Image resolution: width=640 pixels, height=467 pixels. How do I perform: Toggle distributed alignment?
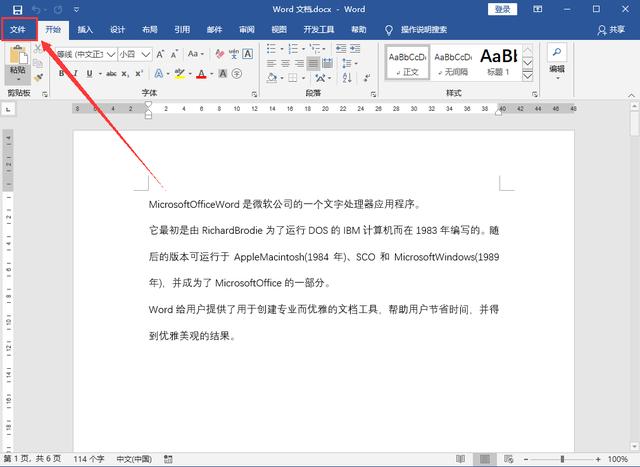327,63
